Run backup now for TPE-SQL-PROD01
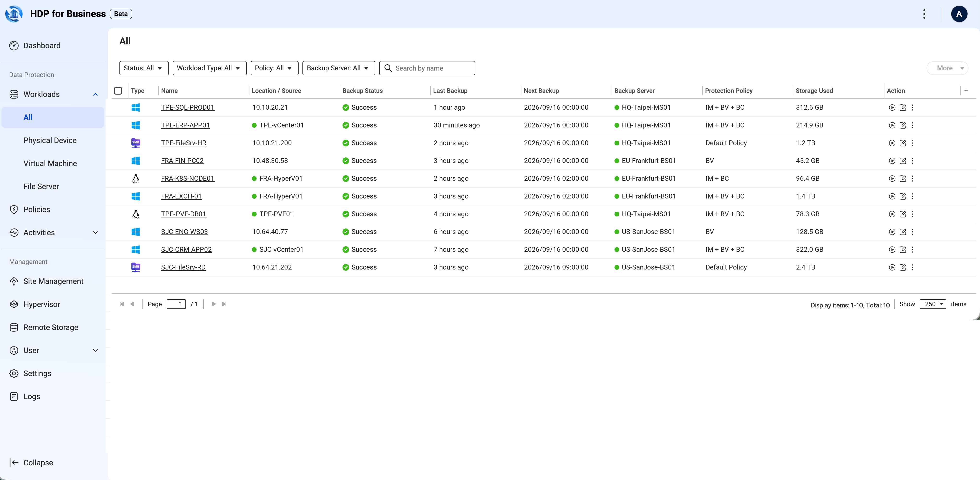Screen dimensions: 980x480 pyautogui.click(x=892, y=107)
